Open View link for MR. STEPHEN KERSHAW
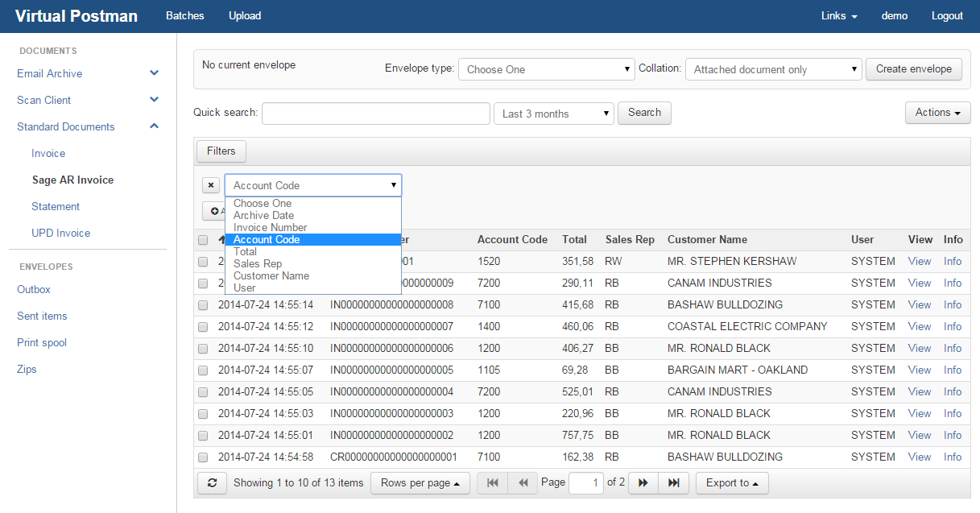Screen dimensions: 980x513 click(919, 261)
